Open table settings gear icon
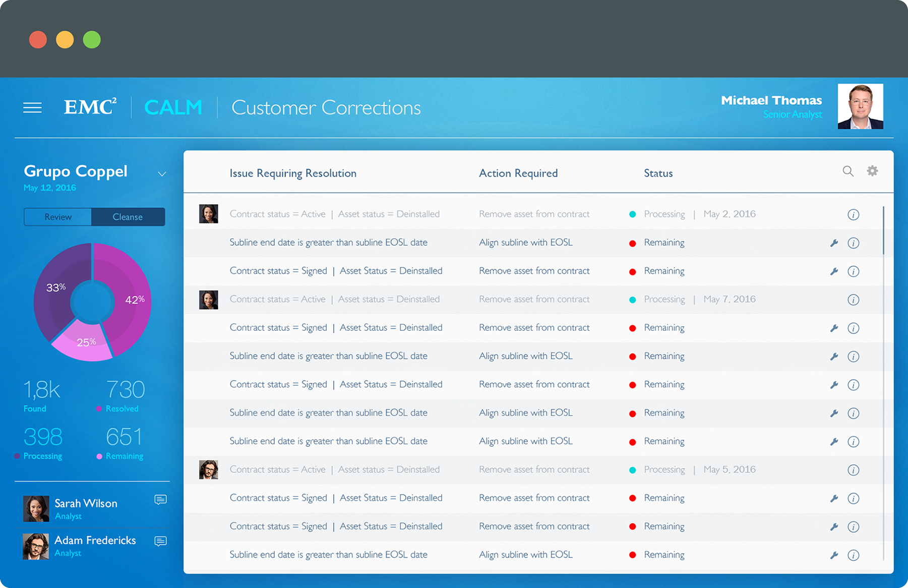908x588 pixels. pos(872,171)
